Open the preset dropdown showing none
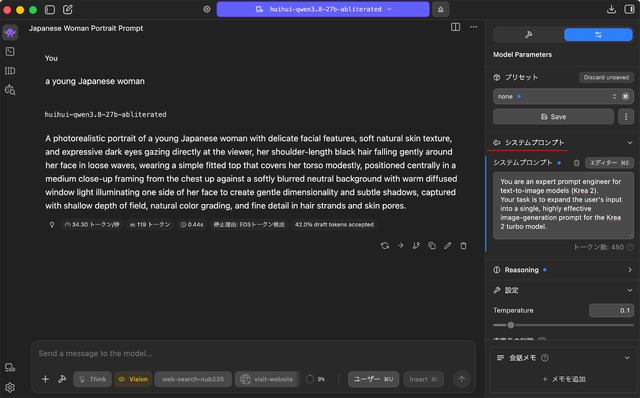Viewport: 640px width, 398px height. click(556, 97)
